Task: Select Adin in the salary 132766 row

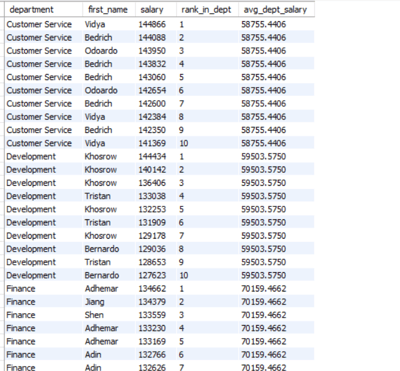Action: 93,355
